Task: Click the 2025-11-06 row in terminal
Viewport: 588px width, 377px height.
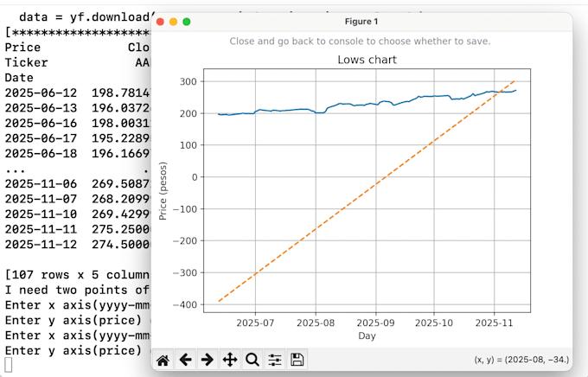Action: tap(78, 184)
